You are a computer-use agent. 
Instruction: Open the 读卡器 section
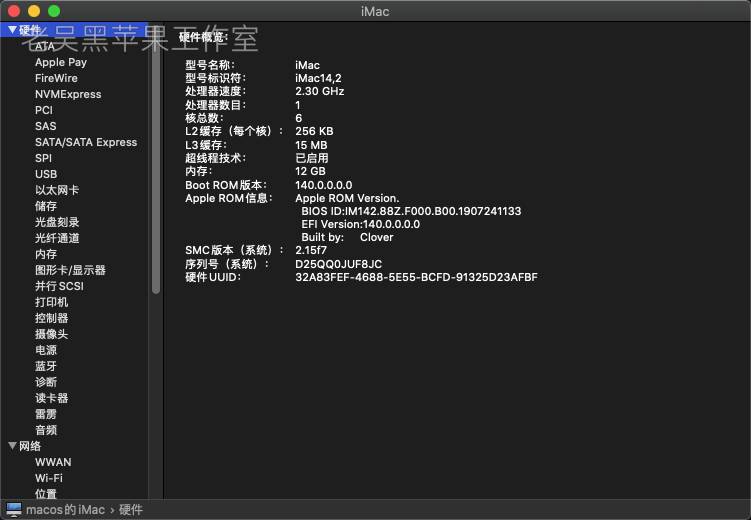(x=52, y=398)
